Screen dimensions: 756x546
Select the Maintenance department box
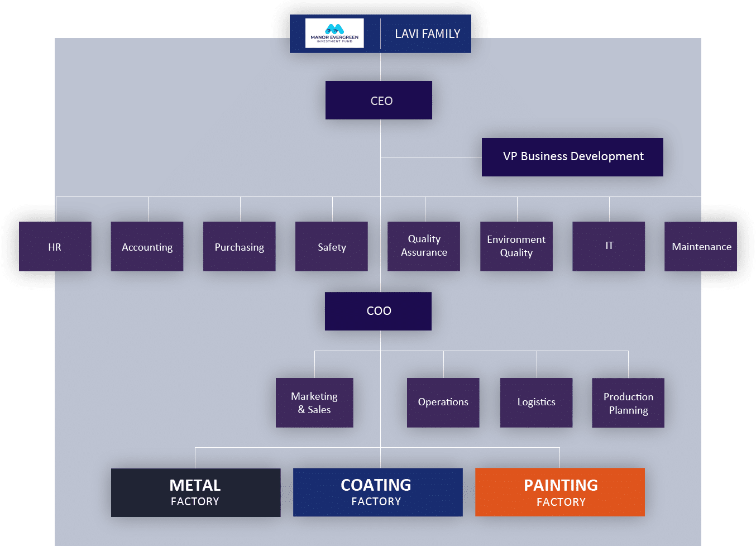click(x=701, y=247)
